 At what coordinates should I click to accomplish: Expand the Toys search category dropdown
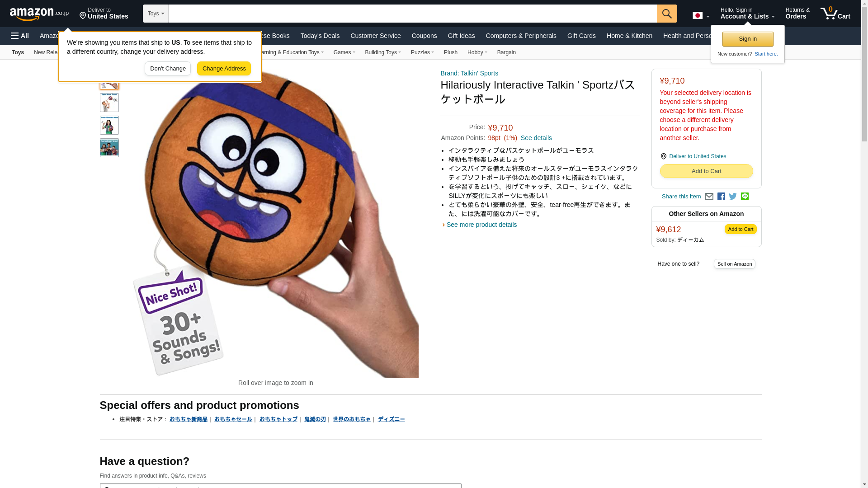point(156,14)
